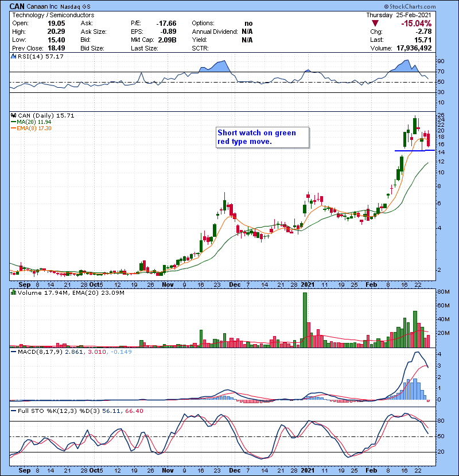Select the Open value 19.05
The width and height of the screenshot is (459, 476).
click(x=56, y=24)
